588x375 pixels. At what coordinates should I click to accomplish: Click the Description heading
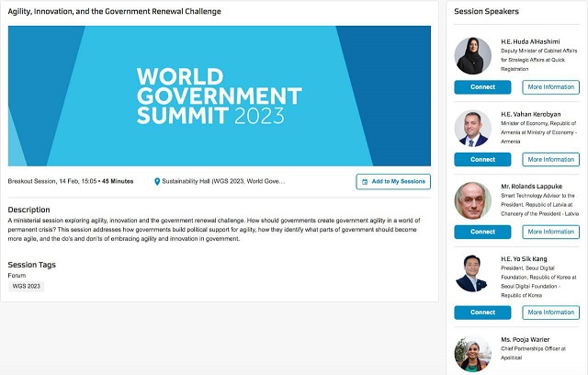[x=28, y=210]
